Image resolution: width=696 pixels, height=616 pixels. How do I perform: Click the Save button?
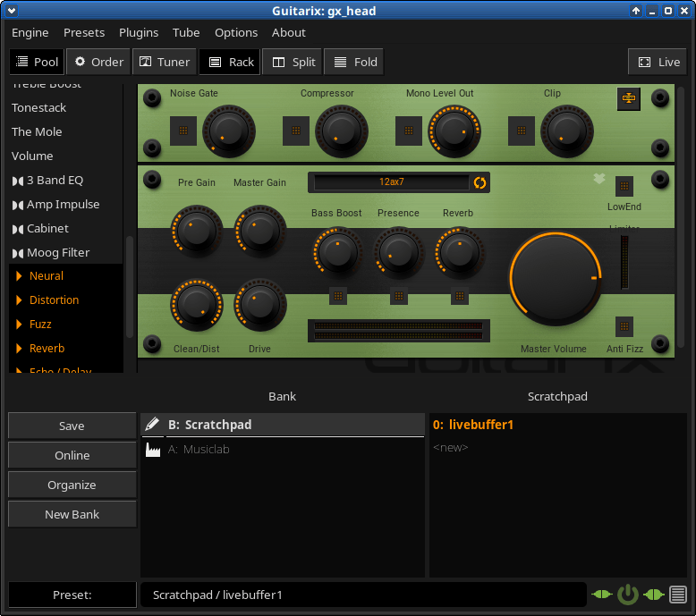pos(72,426)
